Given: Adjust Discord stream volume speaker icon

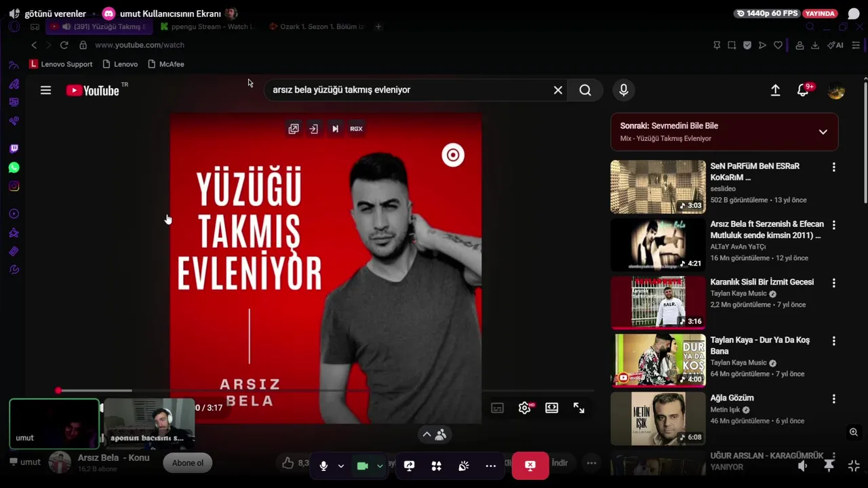Looking at the screenshot, I should click(x=803, y=466).
